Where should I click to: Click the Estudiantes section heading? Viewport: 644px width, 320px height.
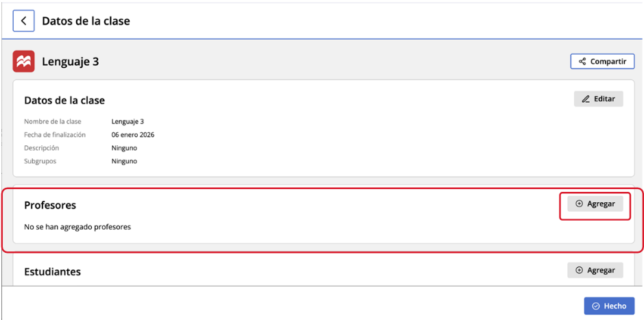(52, 271)
